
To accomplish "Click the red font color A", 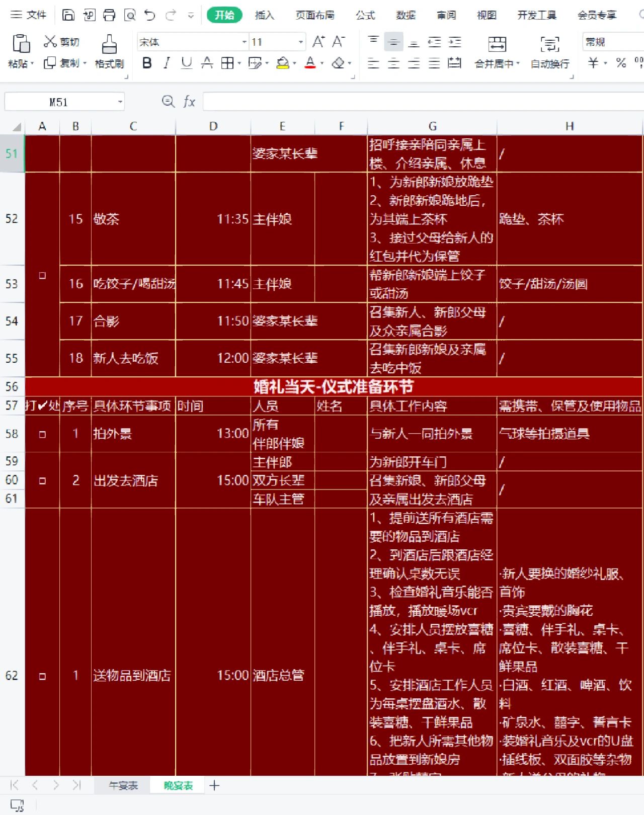I will tap(310, 63).
